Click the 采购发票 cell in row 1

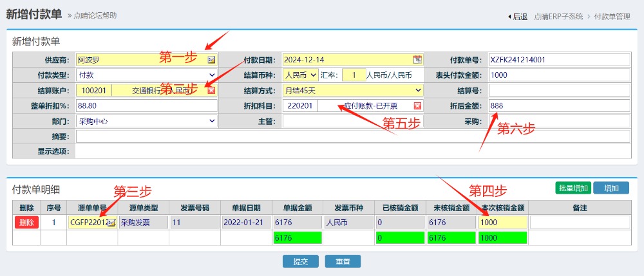tap(144, 223)
